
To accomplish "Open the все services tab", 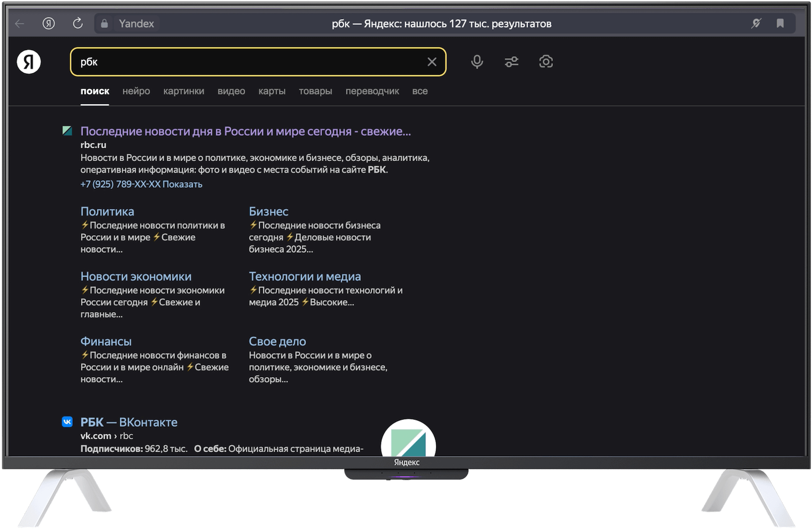I will point(420,91).
